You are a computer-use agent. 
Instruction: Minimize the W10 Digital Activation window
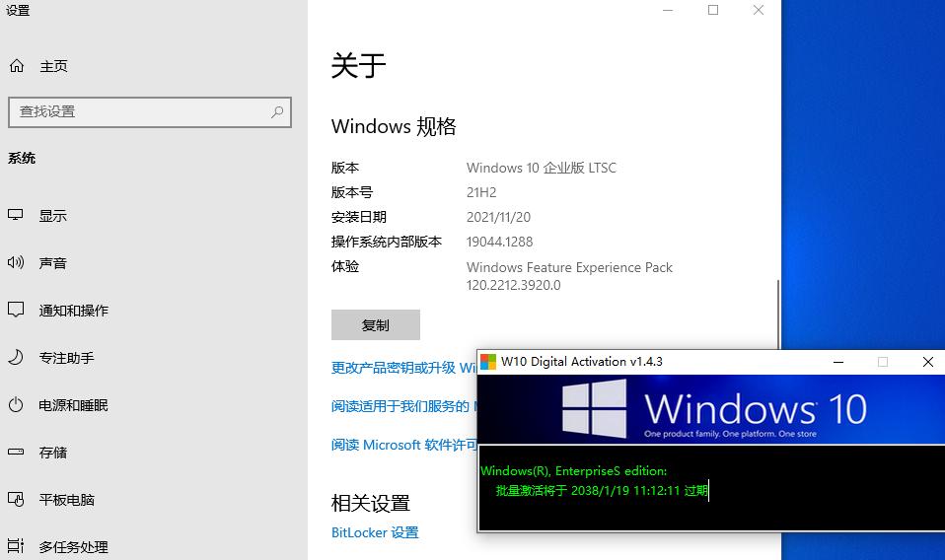coord(838,362)
